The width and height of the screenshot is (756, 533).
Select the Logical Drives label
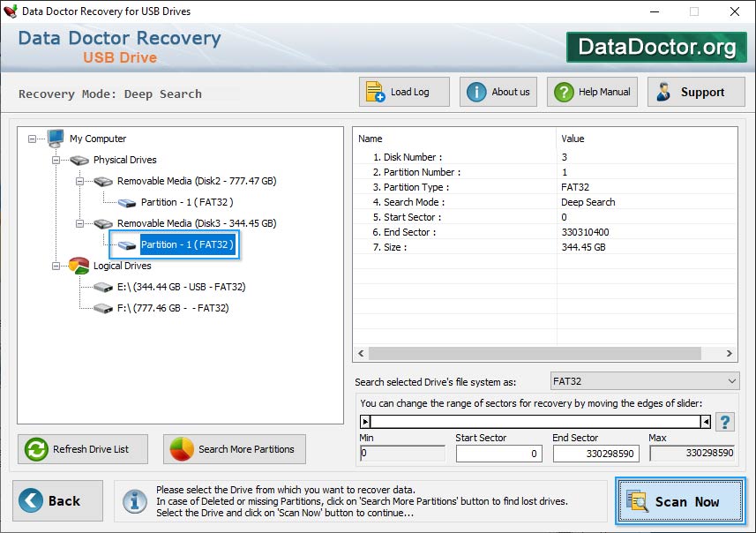pyautogui.click(x=122, y=266)
